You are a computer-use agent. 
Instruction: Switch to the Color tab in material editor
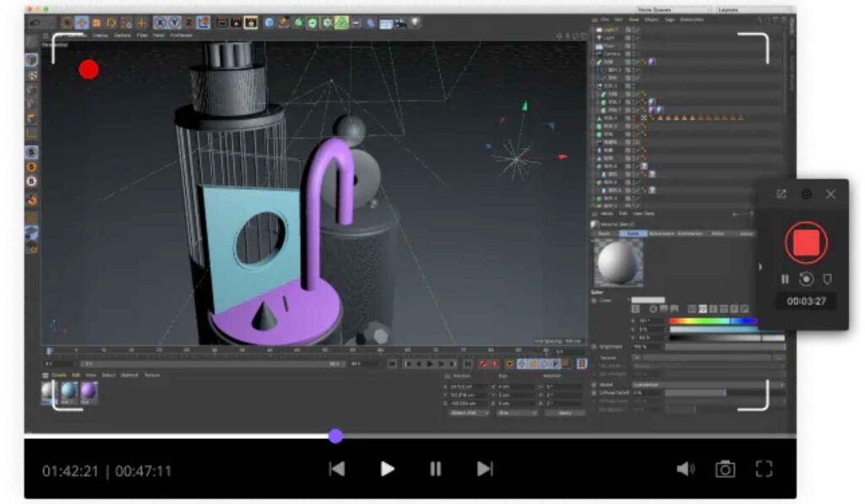(x=633, y=234)
